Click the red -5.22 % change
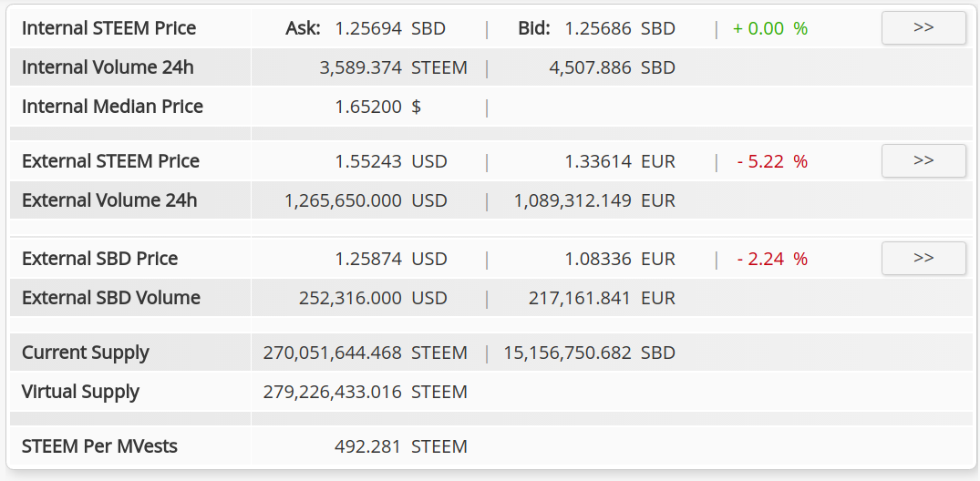 pyautogui.click(x=772, y=162)
